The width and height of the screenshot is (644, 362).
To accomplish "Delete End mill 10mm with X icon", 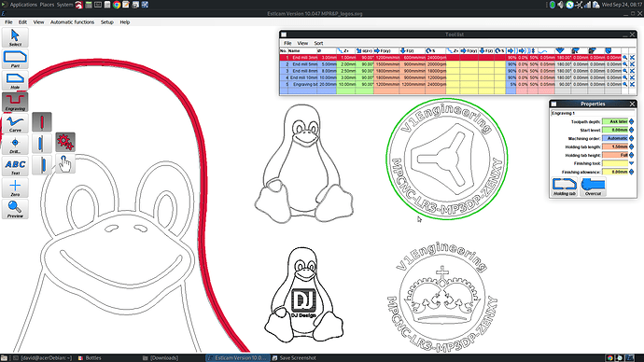I will 632,77.
